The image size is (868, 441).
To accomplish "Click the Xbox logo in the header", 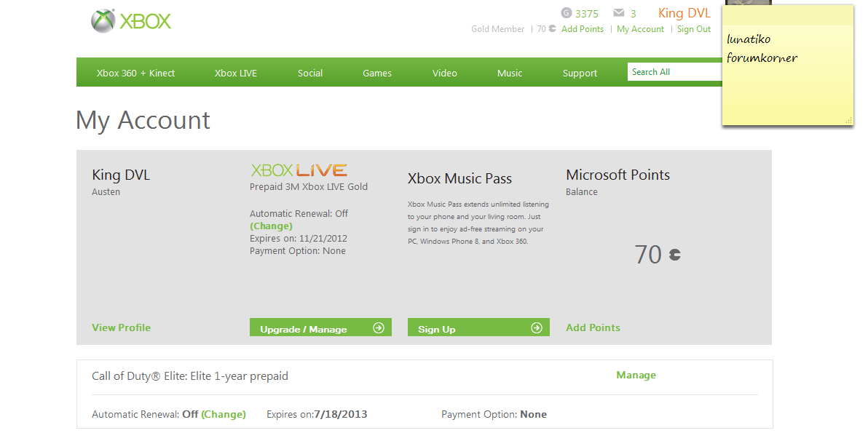I will (131, 21).
